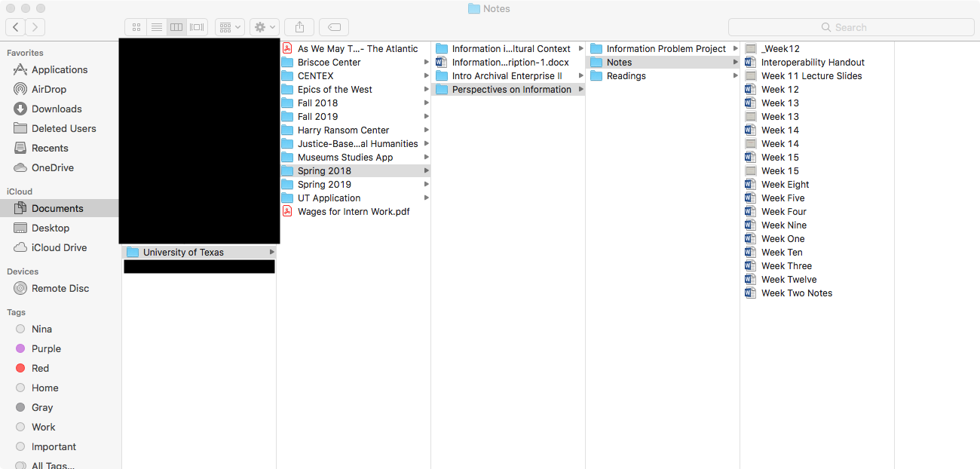The height and width of the screenshot is (469, 980).
Task: Select Intro Archival Enterprise II folder
Action: coord(507,76)
